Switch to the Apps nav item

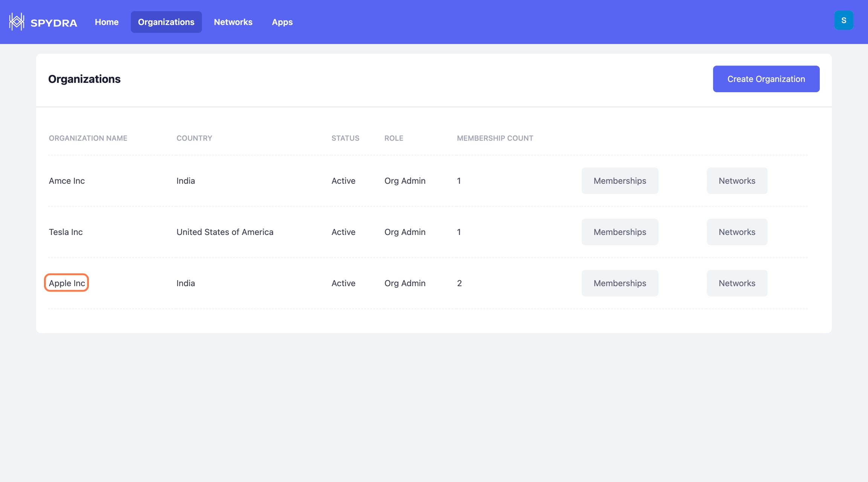point(282,22)
